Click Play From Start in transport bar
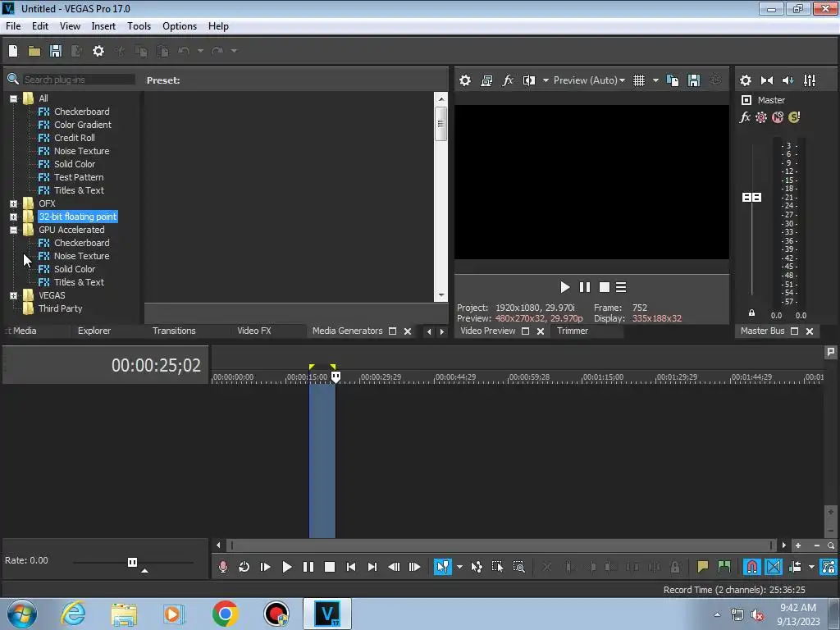 (265, 567)
